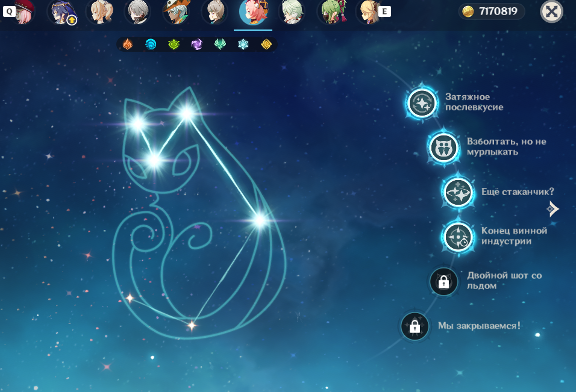
Task: Switch to pale green-haired character avatar
Action: coord(292,12)
